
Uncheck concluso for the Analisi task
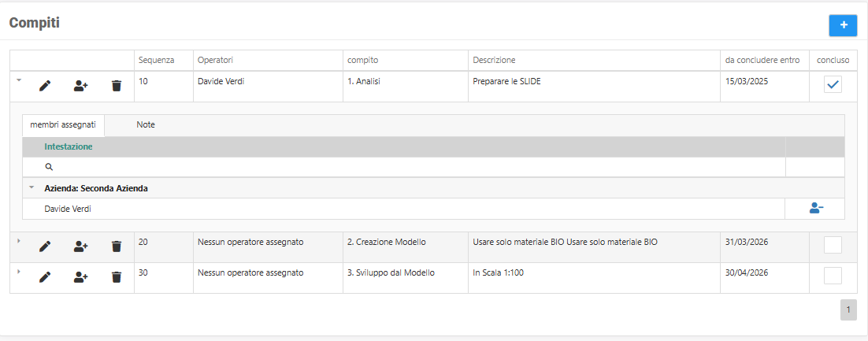click(x=833, y=85)
